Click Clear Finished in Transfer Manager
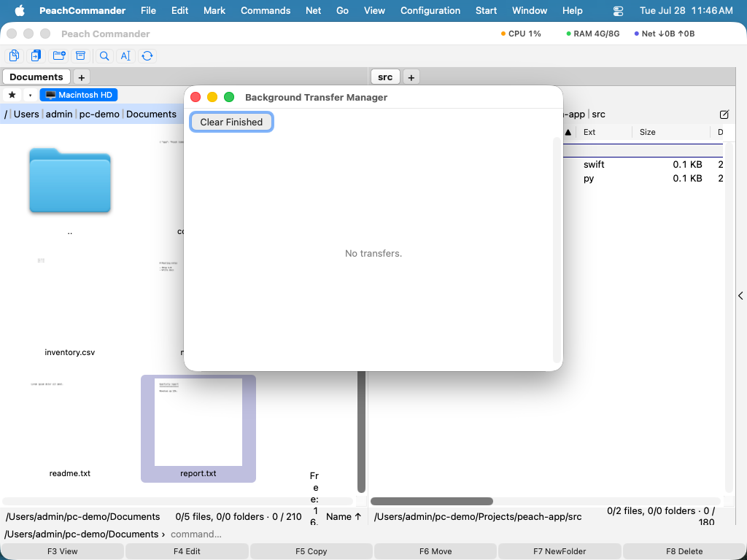The height and width of the screenshot is (560, 747). tap(231, 122)
